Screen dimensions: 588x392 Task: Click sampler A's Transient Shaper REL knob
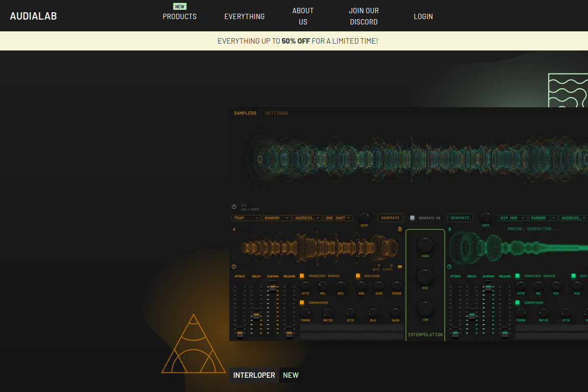[x=323, y=286]
